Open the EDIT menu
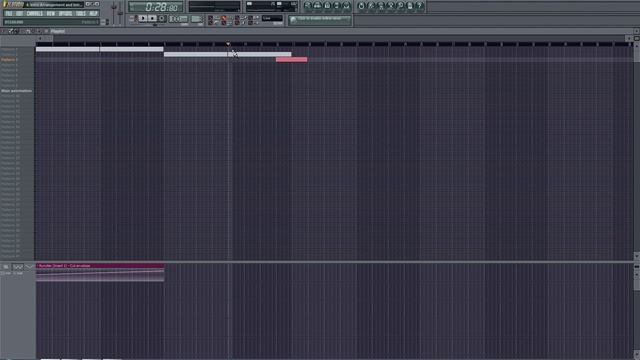Viewport: 640px width, 360px height. pos(19,13)
